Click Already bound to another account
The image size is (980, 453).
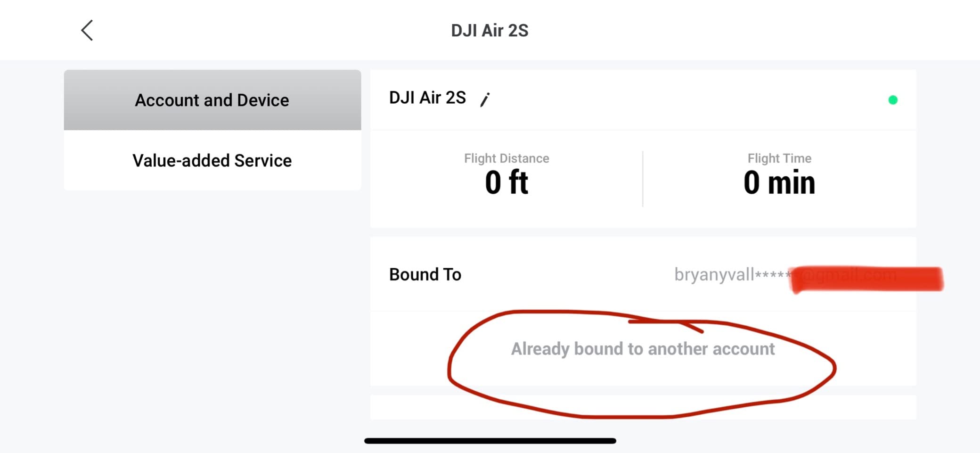(x=643, y=349)
